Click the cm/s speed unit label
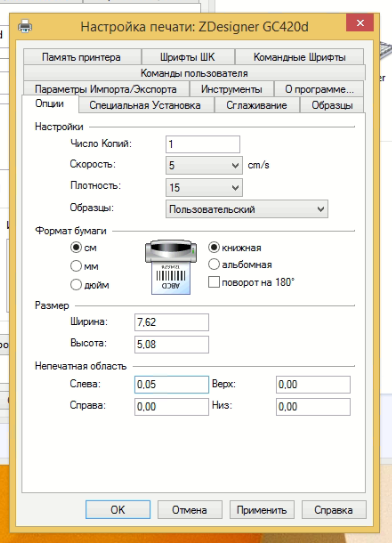The width and height of the screenshot is (392, 543). click(259, 165)
